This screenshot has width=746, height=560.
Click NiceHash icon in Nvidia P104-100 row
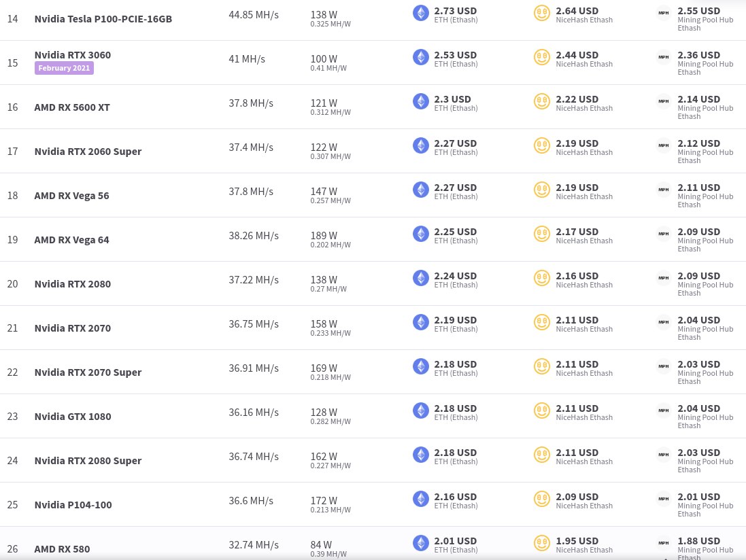click(541, 499)
